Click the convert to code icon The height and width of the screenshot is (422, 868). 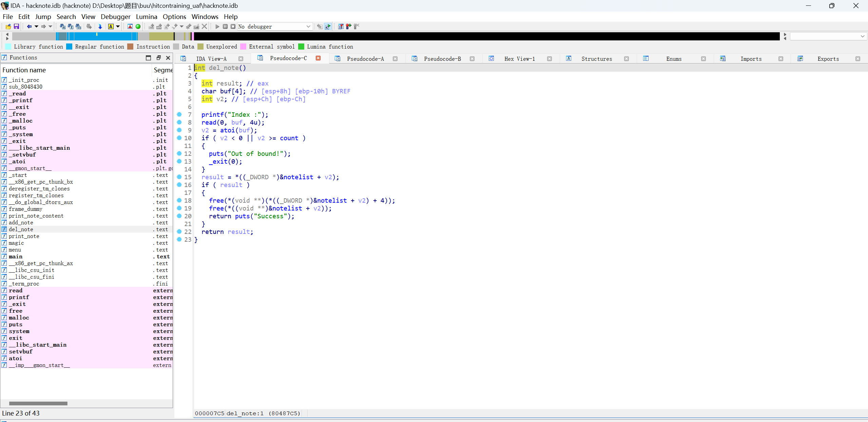pyautogui.click(x=151, y=26)
